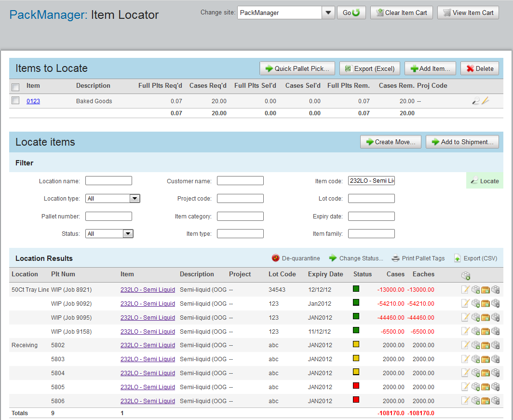
Task: Click the red status square for pallet 5805
Action: click(356, 387)
